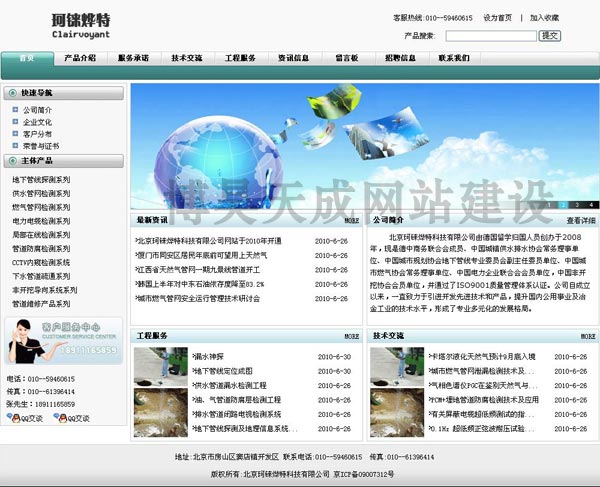The height and width of the screenshot is (487, 600).
Task: Open news 江西省天然气管网一期九景线管道开工
Action: (x=197, y=270)
